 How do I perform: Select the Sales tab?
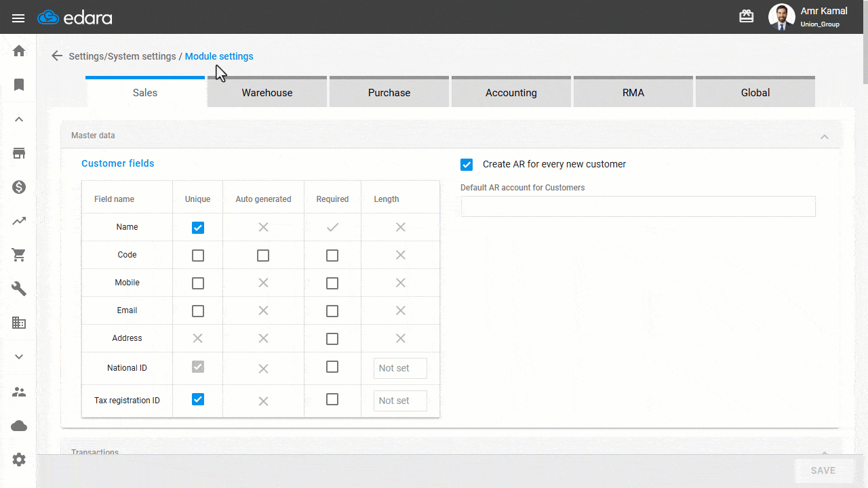tap(145, 91)
